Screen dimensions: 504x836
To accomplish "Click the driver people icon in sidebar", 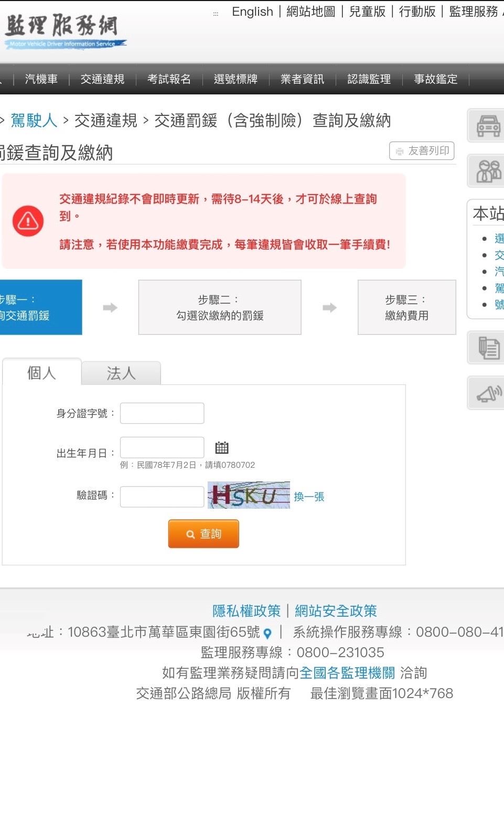I will click(x=488, y=171).
